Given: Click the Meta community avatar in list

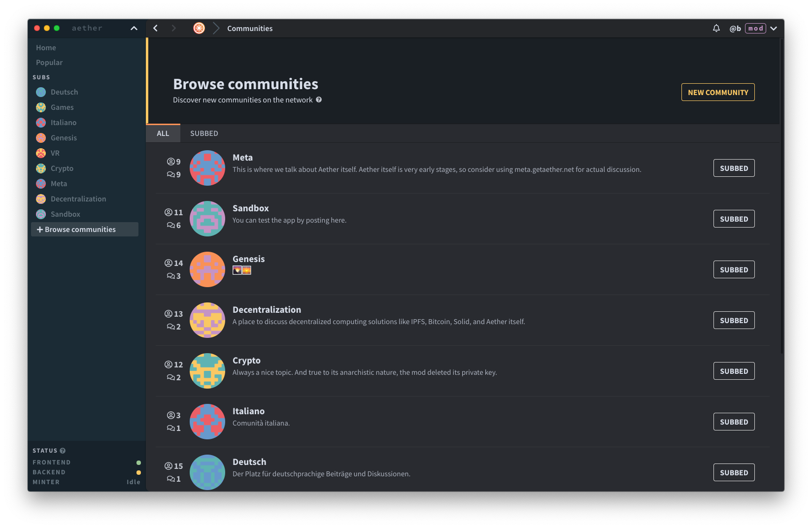Looking at the screenshot, I should 207,168.
